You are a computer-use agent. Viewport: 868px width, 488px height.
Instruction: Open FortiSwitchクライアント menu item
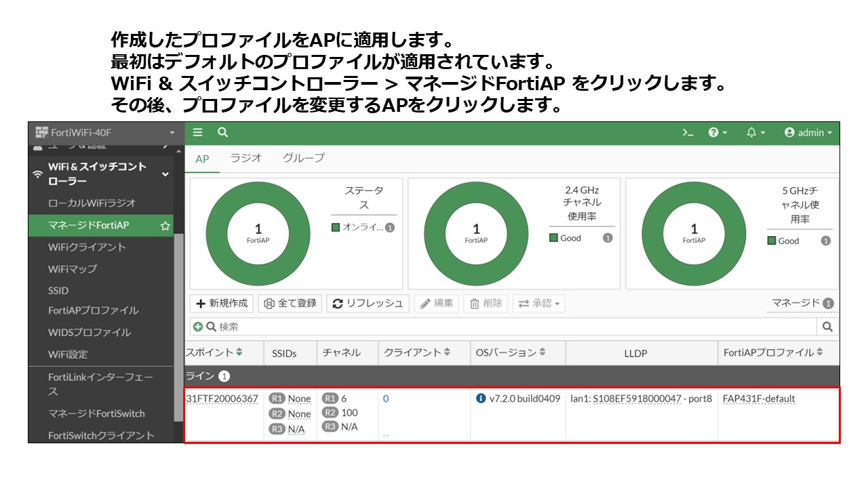click(x=101, y=435)
